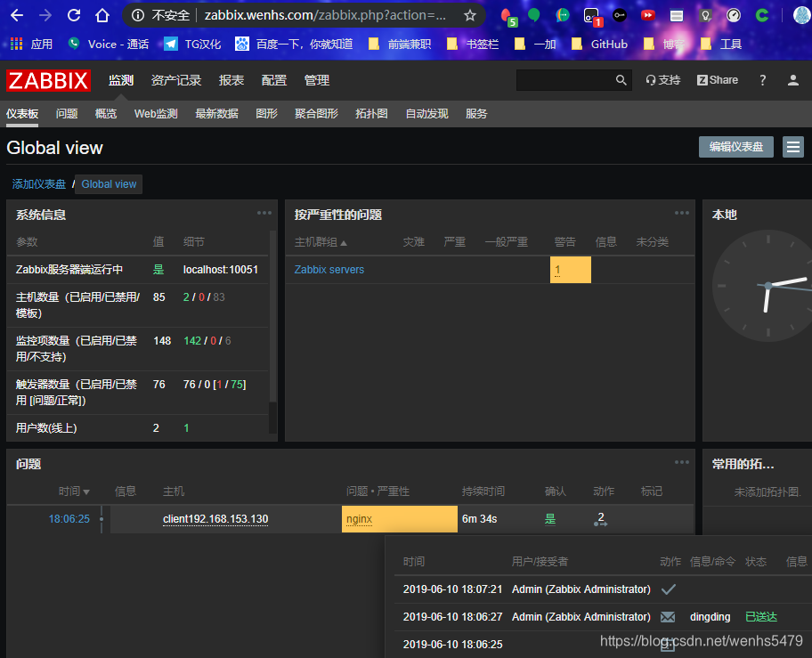Open the browser home page icon
Screen dimensions: 812x658
(102, 15)
